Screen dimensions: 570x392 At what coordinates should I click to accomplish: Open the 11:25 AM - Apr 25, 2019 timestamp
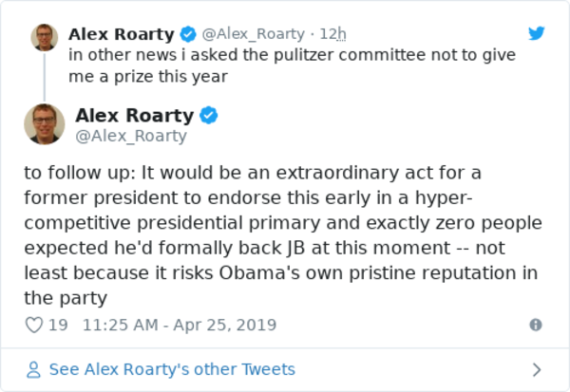(180, 325)
